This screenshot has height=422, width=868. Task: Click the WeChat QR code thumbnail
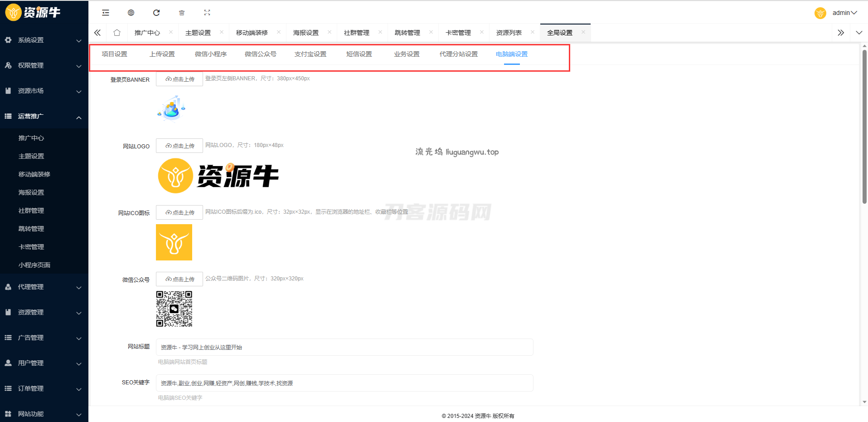click(174, 309)
